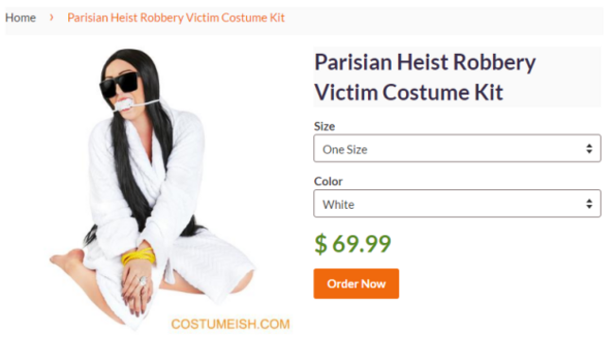Click the Size field label

pos(325,126)
